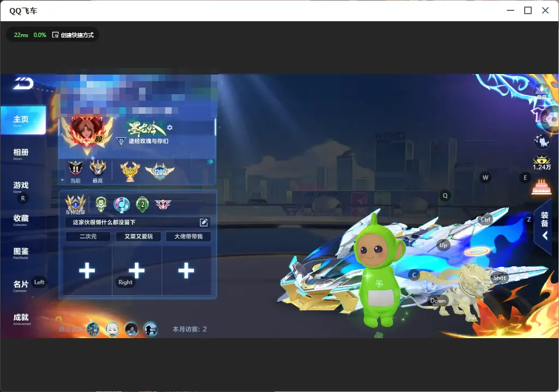Open the fourth recent visitor avatar
The height and width of the screenshot is (392, 559).
click(150, 328)
